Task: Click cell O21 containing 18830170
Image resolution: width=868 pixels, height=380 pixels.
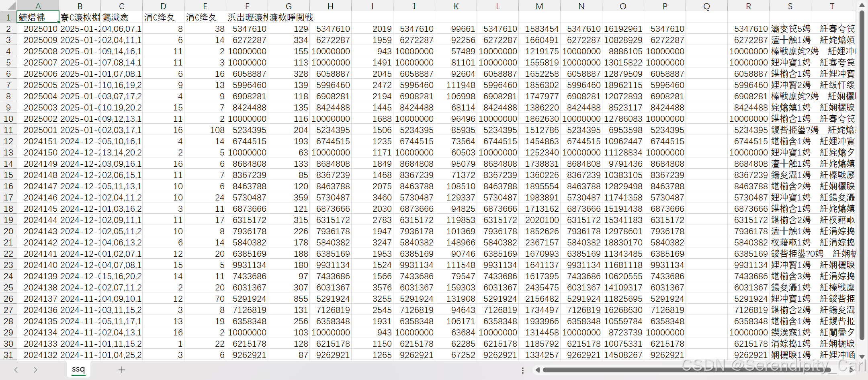Action: pos(623,242)
